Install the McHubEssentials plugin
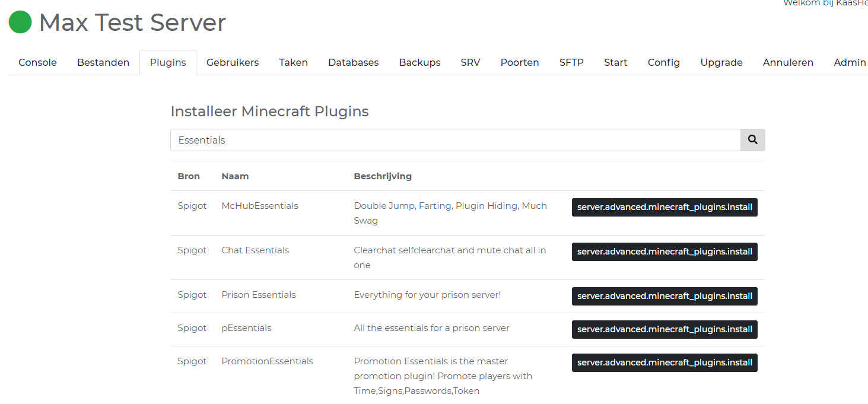 coord(664,207)
